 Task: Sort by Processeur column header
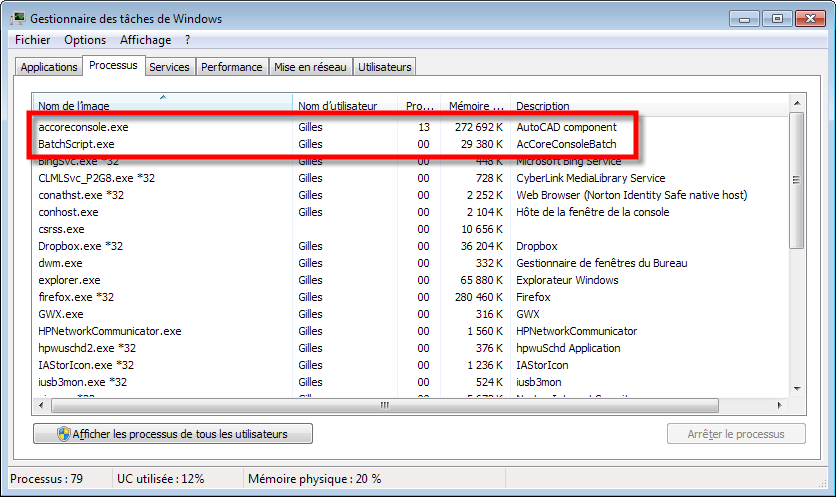[x=419, y=105]
